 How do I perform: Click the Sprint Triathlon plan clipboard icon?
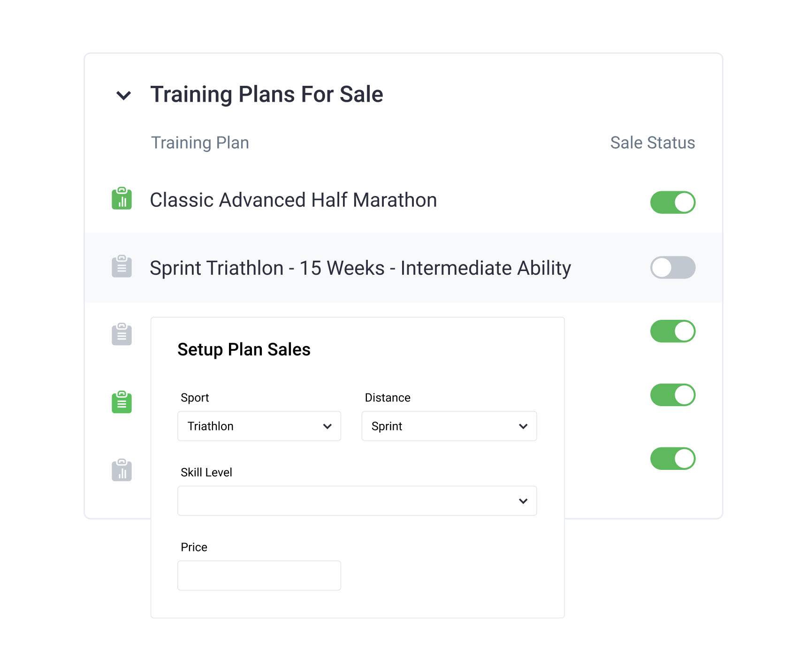(x=122, y=267)
